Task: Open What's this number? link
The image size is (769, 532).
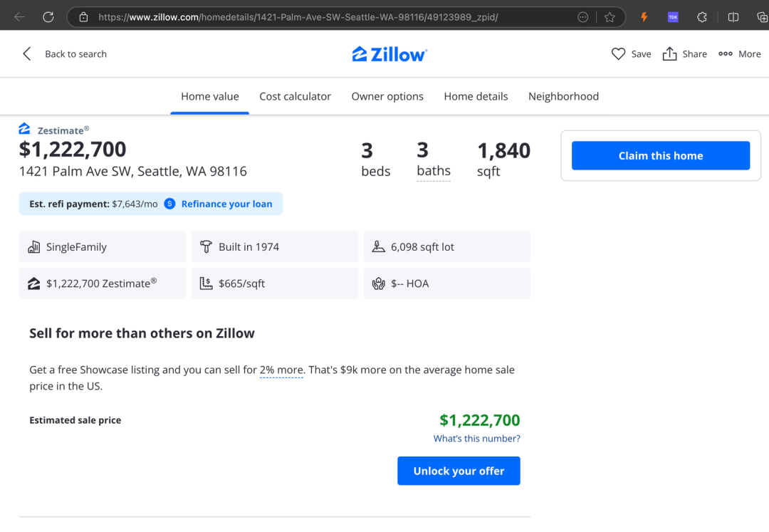Action: (x=476, y=439)
